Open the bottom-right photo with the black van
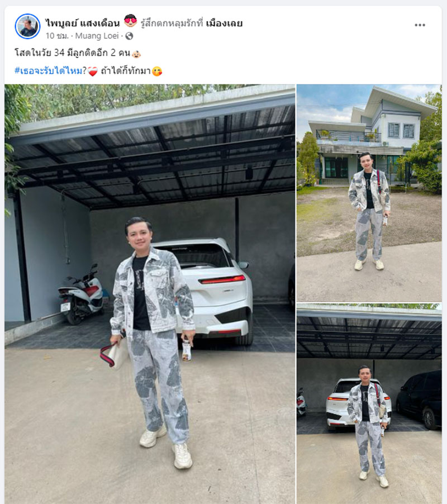Image resolution: width=447 pixels, height=504 pixels. (369, 404)
